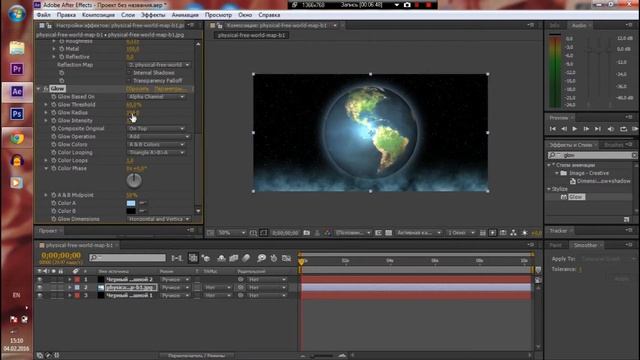Click auto-keyframe stopwatch icon in timeline toolbar

[x=274, y=258]
